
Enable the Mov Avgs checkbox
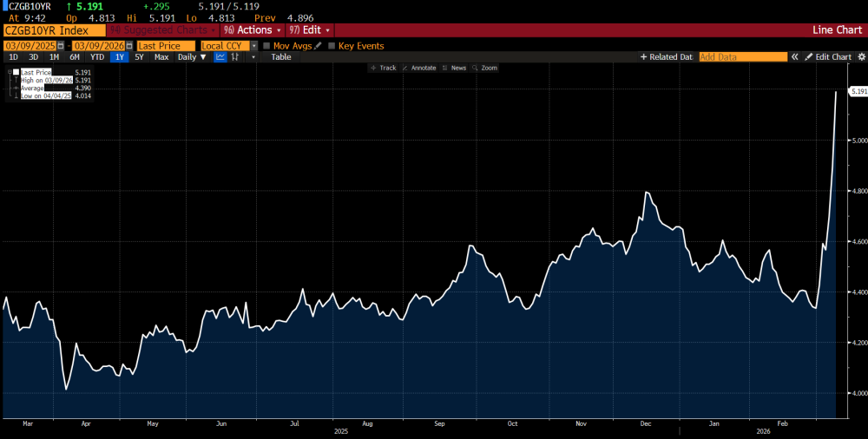266,46
